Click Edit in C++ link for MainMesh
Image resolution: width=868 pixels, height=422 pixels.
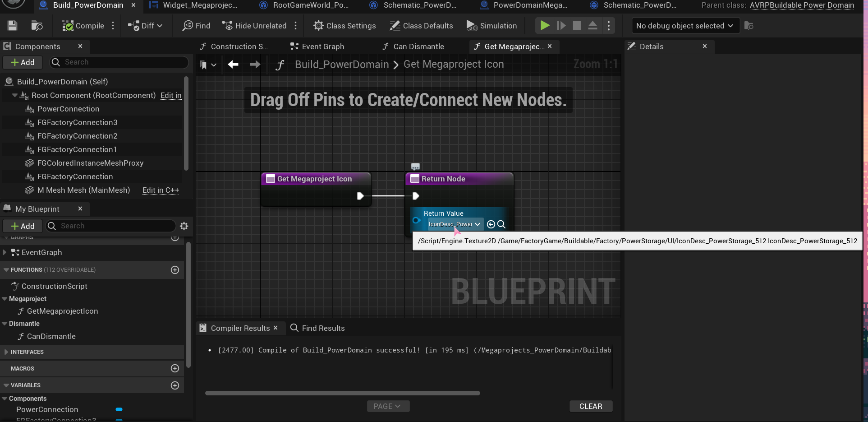(161, 190)
